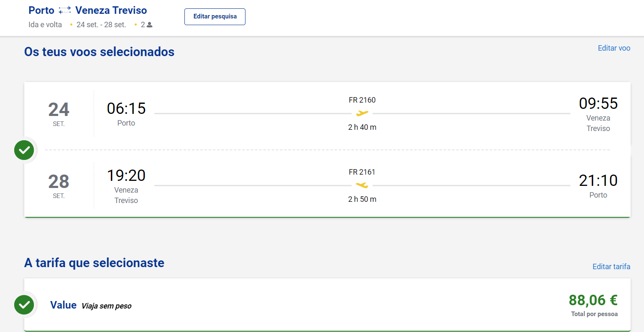
Task: Click the FR 2160 flight number
Action: click(x=362, y=100)
